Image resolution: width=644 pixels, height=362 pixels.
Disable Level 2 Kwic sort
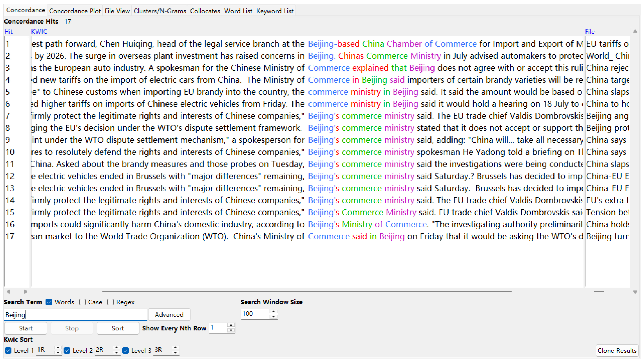click(x=67, y=351)
